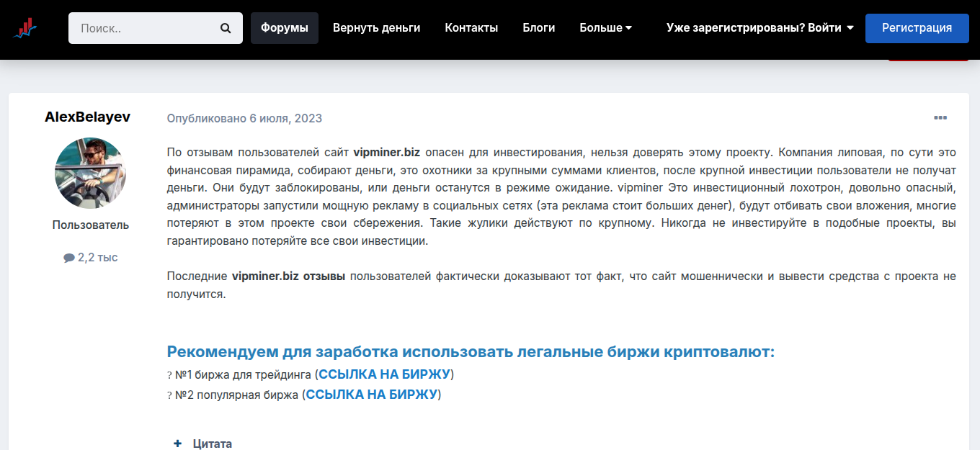Go to Вернуть деньги page
The width and height of the screenshot is (980, 450).
coord(376,28)
